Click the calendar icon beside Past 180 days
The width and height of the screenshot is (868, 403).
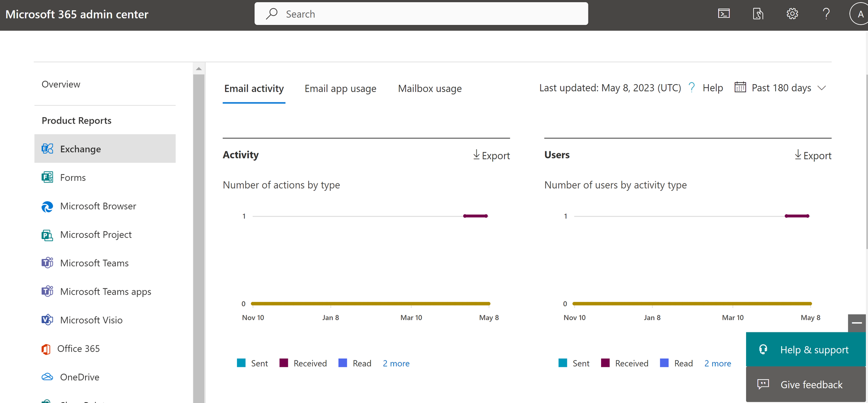tap(740, 87)
